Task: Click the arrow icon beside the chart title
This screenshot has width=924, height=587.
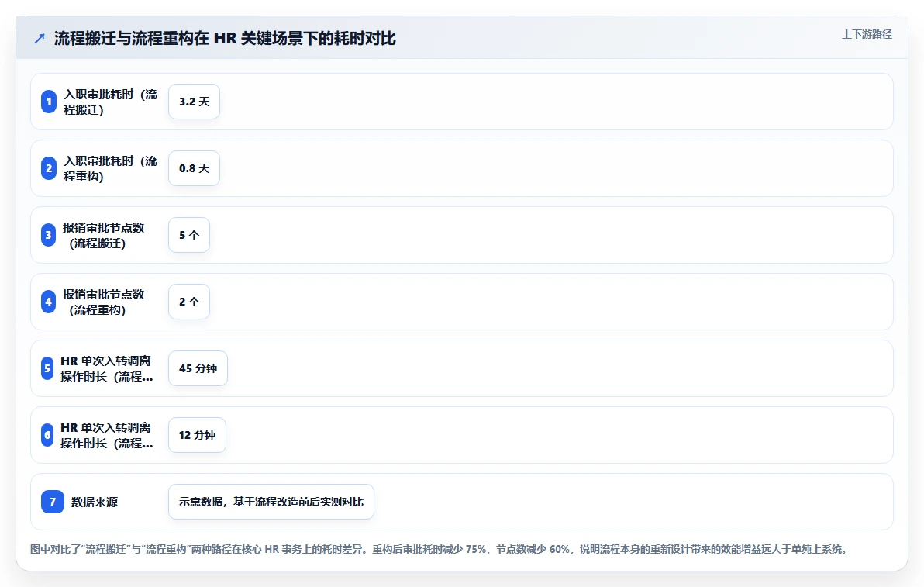Action: point(40,39)
